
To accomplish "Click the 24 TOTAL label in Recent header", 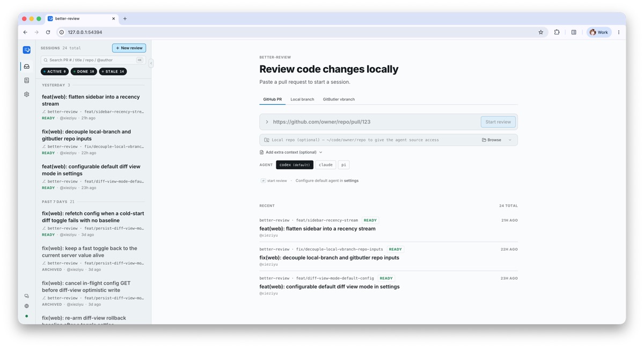I will (x=508, y=206).
